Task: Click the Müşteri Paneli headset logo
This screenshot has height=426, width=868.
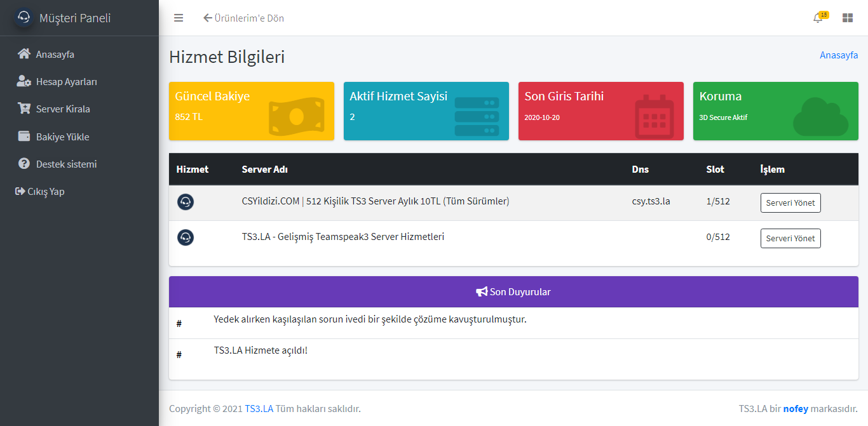Action: (24, 17)
